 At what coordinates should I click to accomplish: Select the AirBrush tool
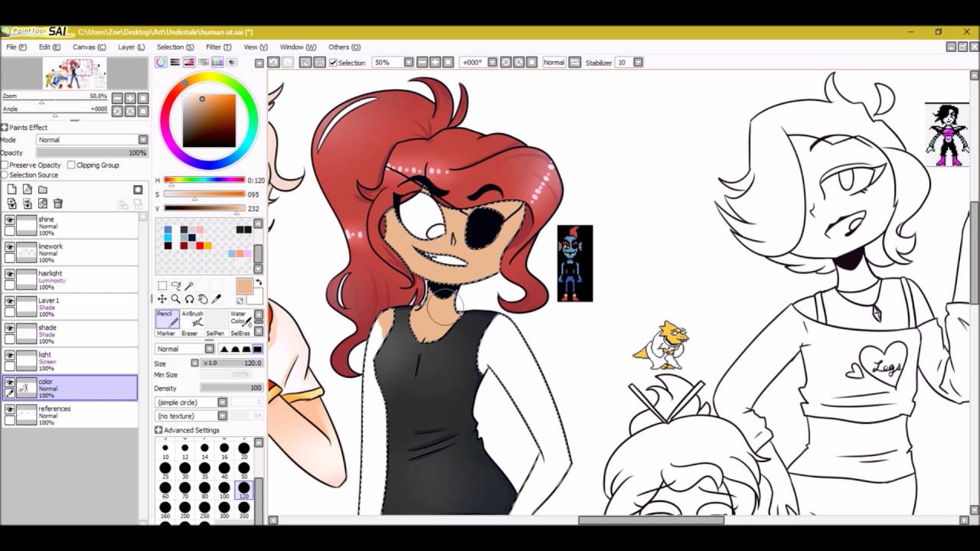tap(193, 319)
